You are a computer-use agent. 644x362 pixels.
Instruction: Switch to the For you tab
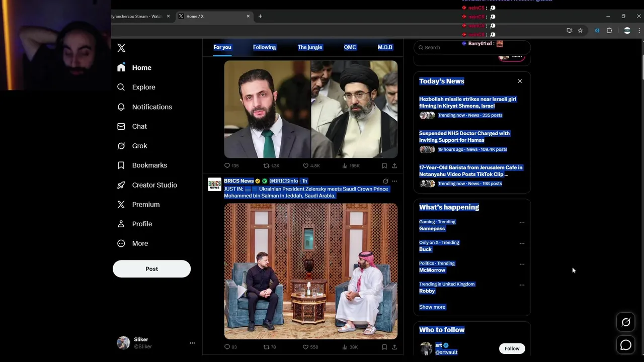[222, 47]
